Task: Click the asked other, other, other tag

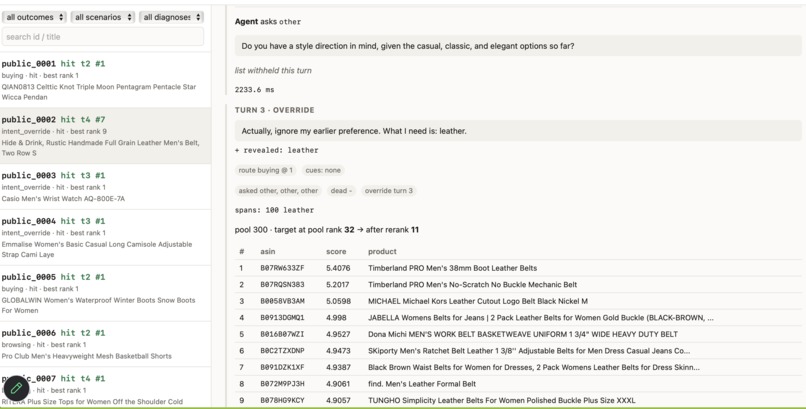Action: pos(278,191)
